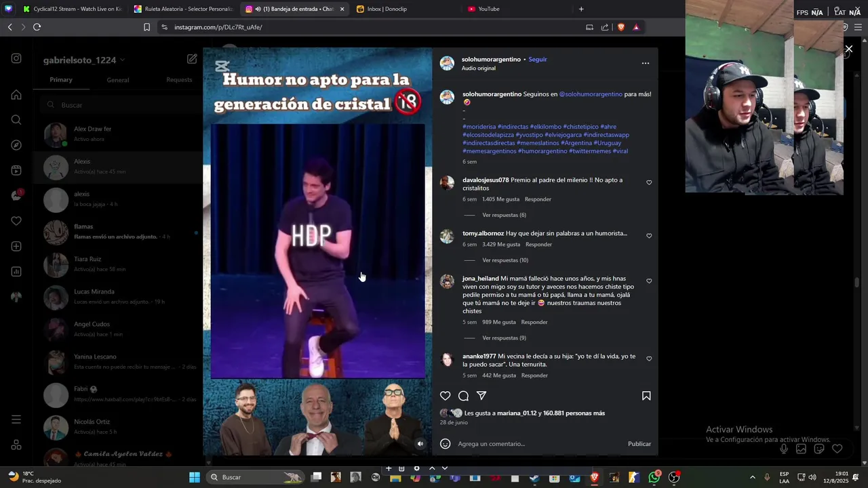Open Instagram home from sidebar house icon

pos(16,95)
